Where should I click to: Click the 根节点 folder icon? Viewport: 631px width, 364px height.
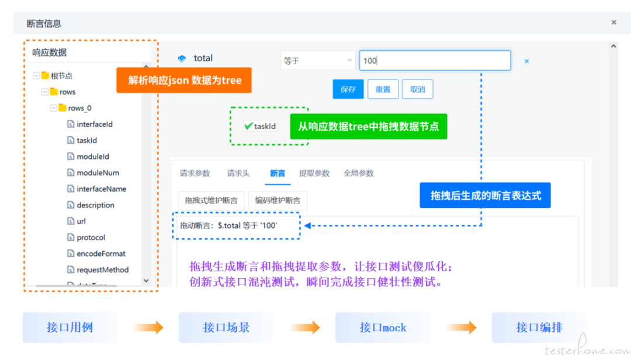tap(45, 75)
